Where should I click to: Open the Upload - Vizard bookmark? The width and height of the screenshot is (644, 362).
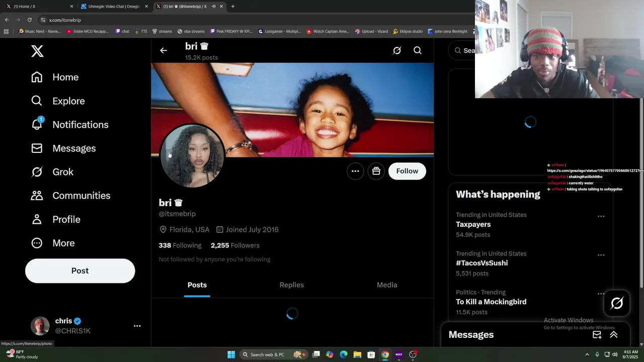(x=371, y=31)
